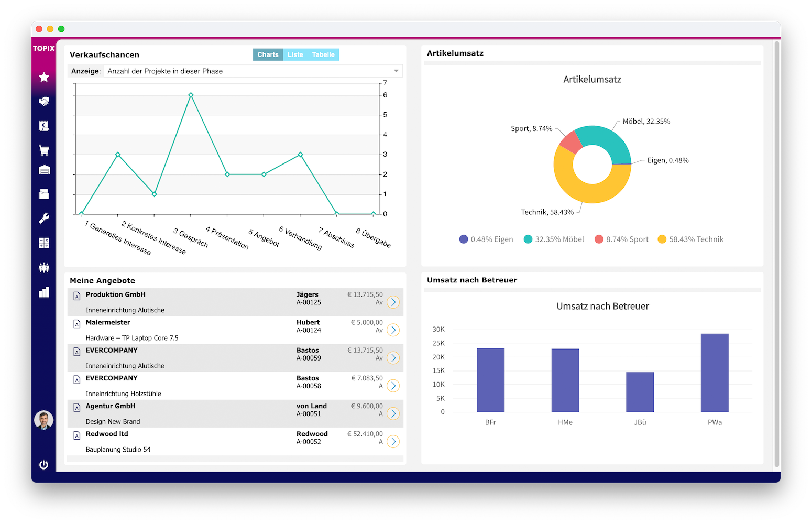812x524 pixels.
Task: Click the description Bauplanung Studio 54
Action: click(x=118, y=450)
